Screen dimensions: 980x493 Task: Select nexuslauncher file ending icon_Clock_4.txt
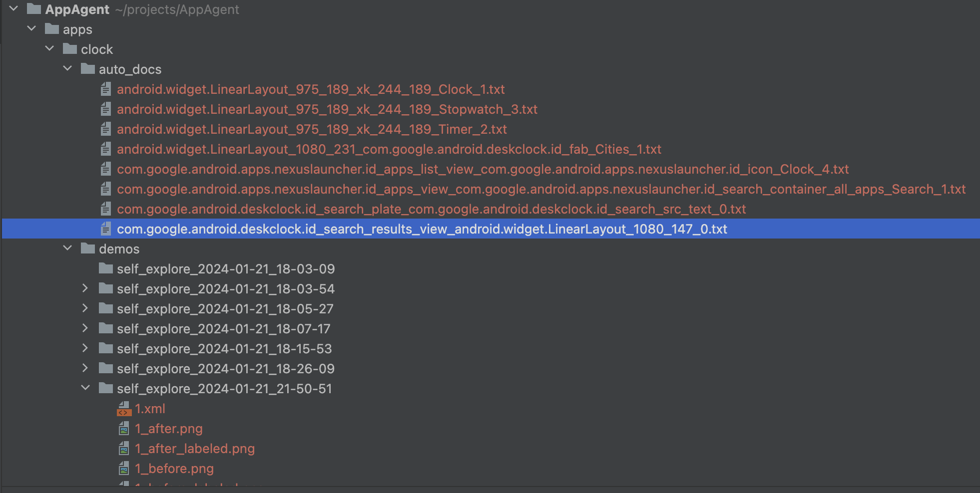483,169
